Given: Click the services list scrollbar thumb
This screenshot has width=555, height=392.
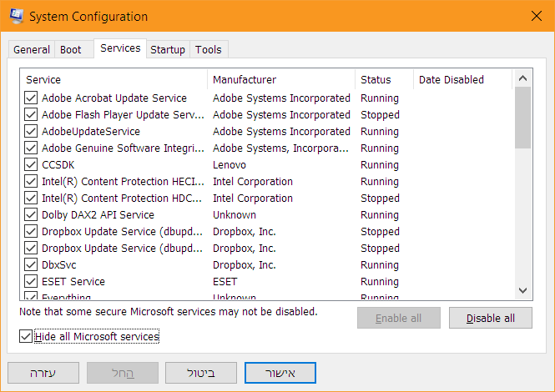Looking at the screenshot, I should [522, 118].
